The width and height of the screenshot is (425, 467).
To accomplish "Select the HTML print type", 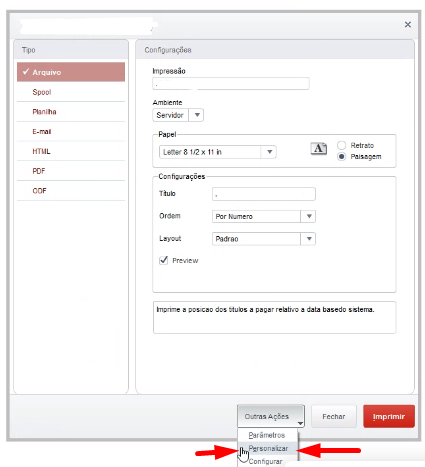I will coord(71,151).
